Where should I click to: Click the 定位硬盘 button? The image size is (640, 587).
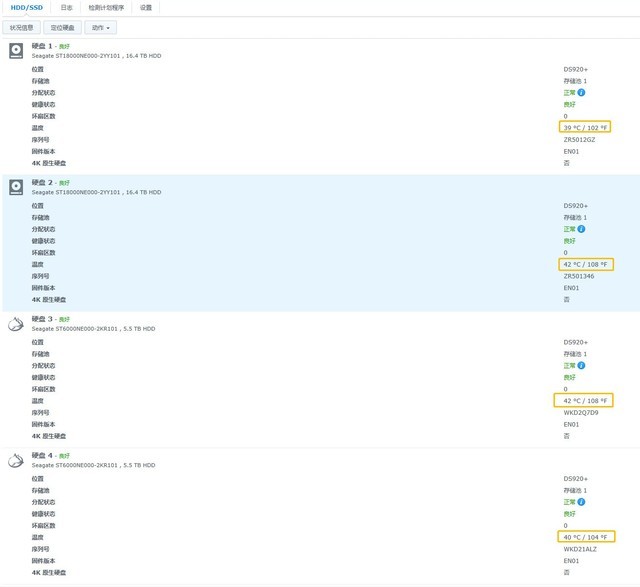pyautogui.click(x=62, y=28)
